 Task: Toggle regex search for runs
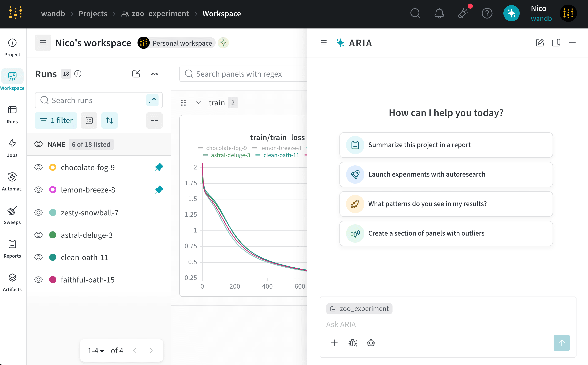tap(152, 100)
